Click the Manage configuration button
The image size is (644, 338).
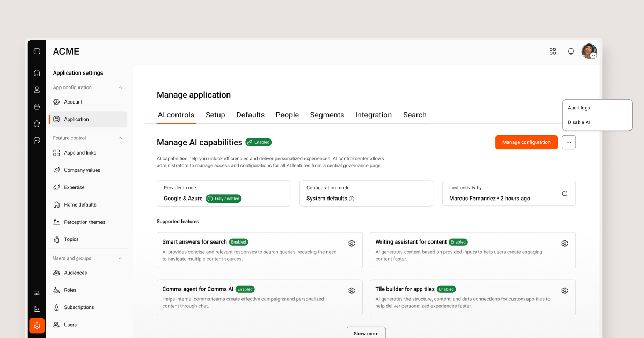coord(526,142)
